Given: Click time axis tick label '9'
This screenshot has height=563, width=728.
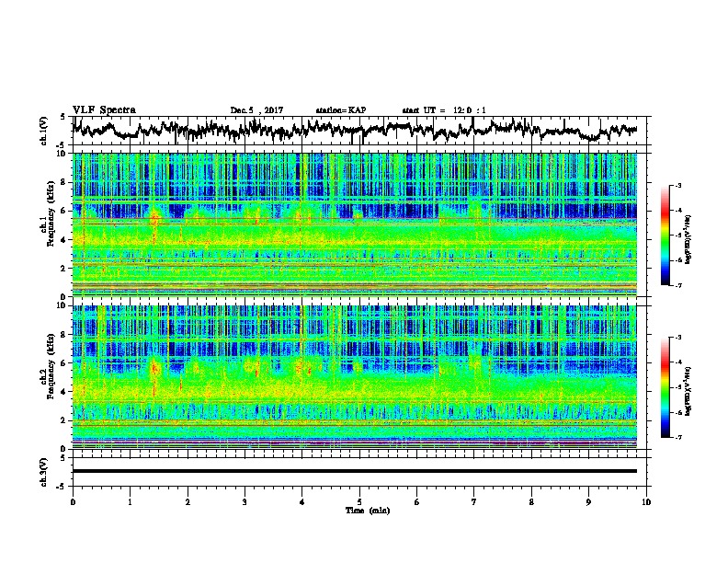Looking at the screenshot, I should click(588, 502).
